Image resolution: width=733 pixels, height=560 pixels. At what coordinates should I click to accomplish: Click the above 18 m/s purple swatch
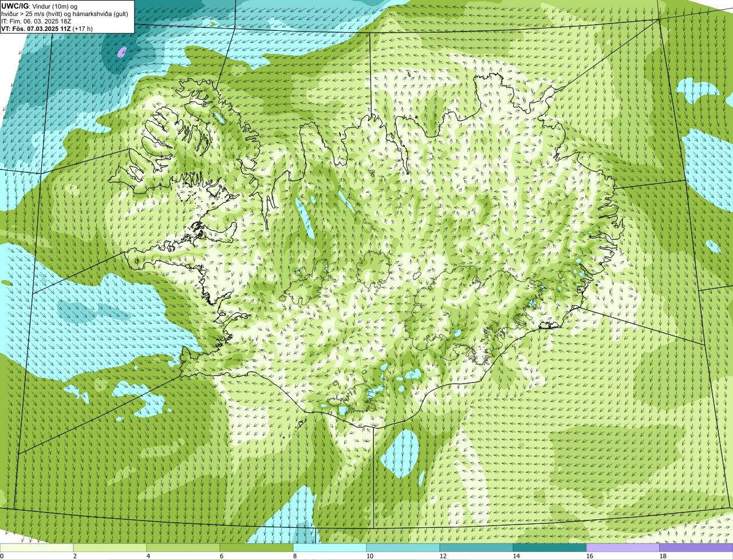tap(696, 548)
